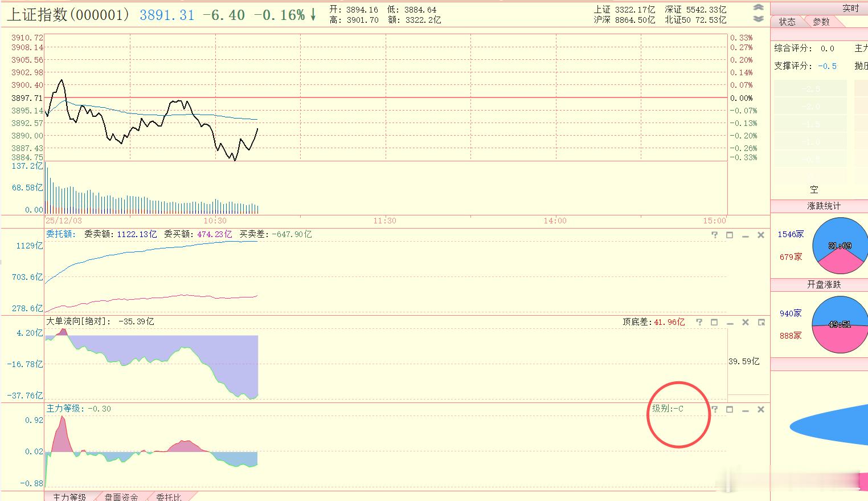Click the 级别:-C text
Image resolution: width=868 pixels, height=501 pixels.
pos(668,409)
